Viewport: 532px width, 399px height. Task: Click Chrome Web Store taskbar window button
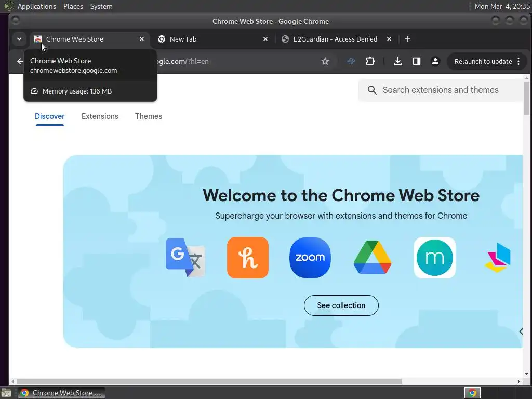click(x=61, y=393)
